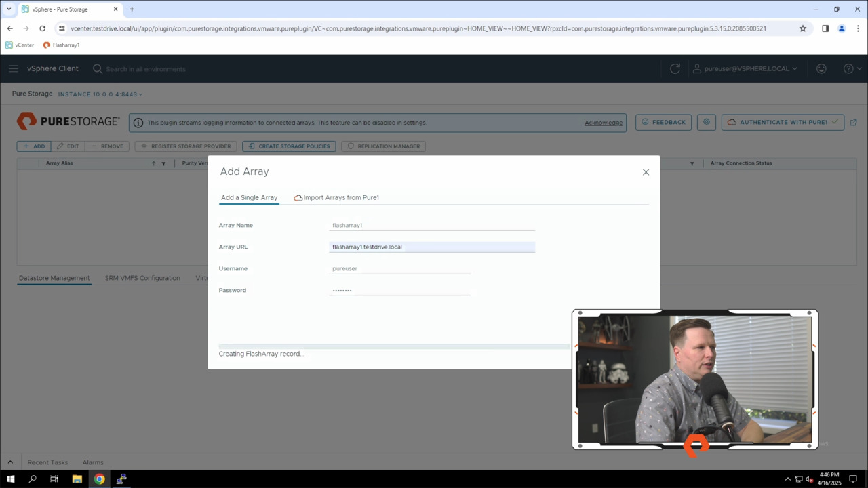The width and height of the screenshot is (868, 488).
Task: Select the Import Arrays from Pure1 option
Action: tap(341, 197)
